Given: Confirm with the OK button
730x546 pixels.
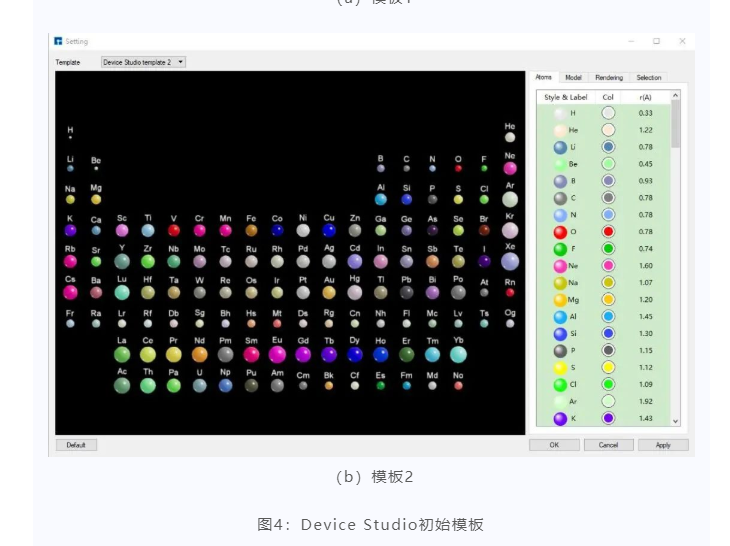Looking at the screenshot, I should tap(554, 445).
